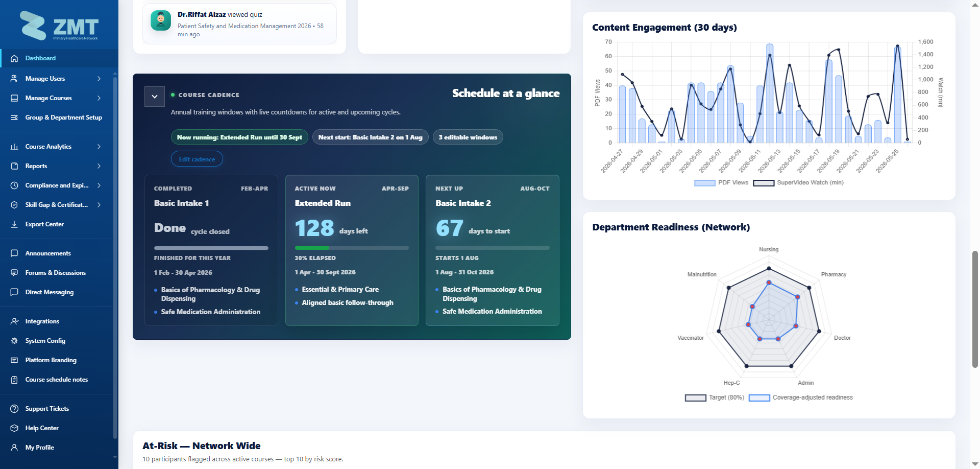The height and width of the screenshot is (469, 980).
Task: Click the System Config gear icon
Action: click(x=14, y=341)
